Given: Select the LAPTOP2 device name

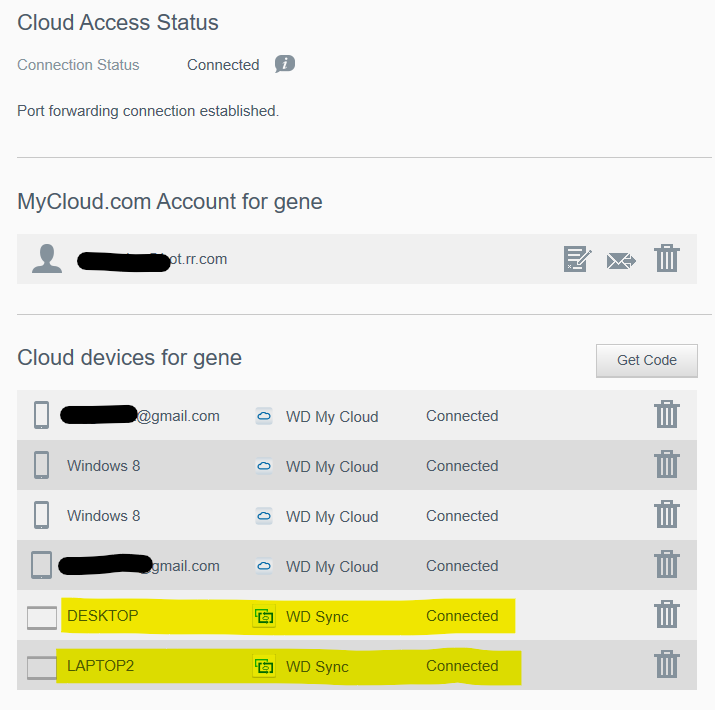Looking at the screenshot, I should coord(100,666).
